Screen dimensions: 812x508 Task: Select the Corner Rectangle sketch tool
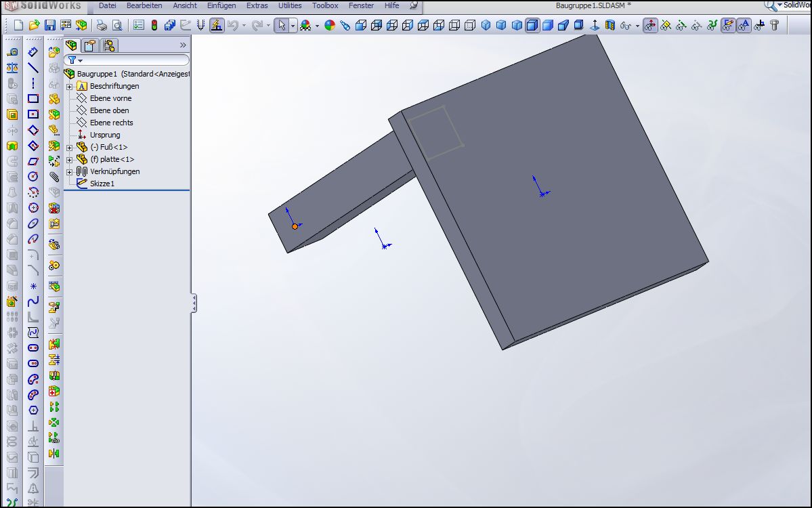point(33,99)
